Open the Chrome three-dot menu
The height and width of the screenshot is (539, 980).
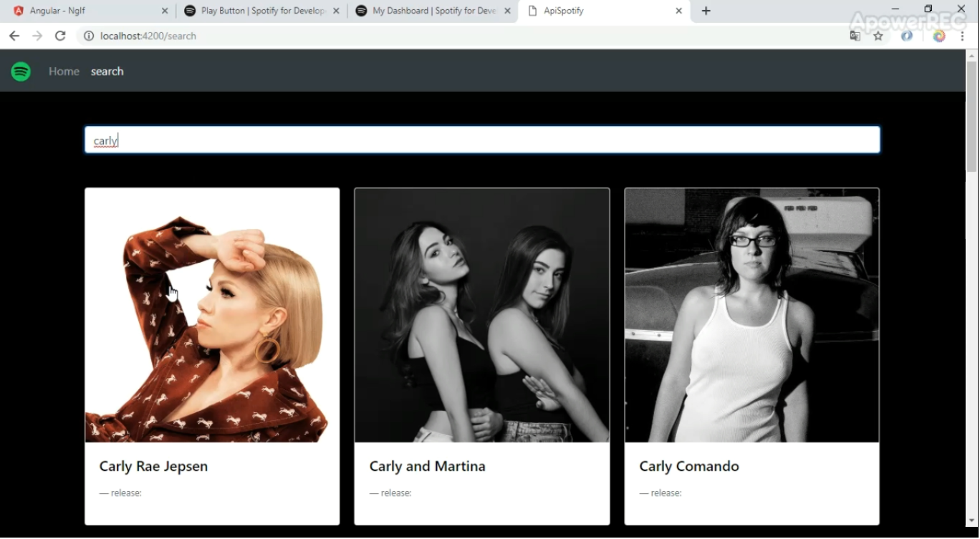963,36
